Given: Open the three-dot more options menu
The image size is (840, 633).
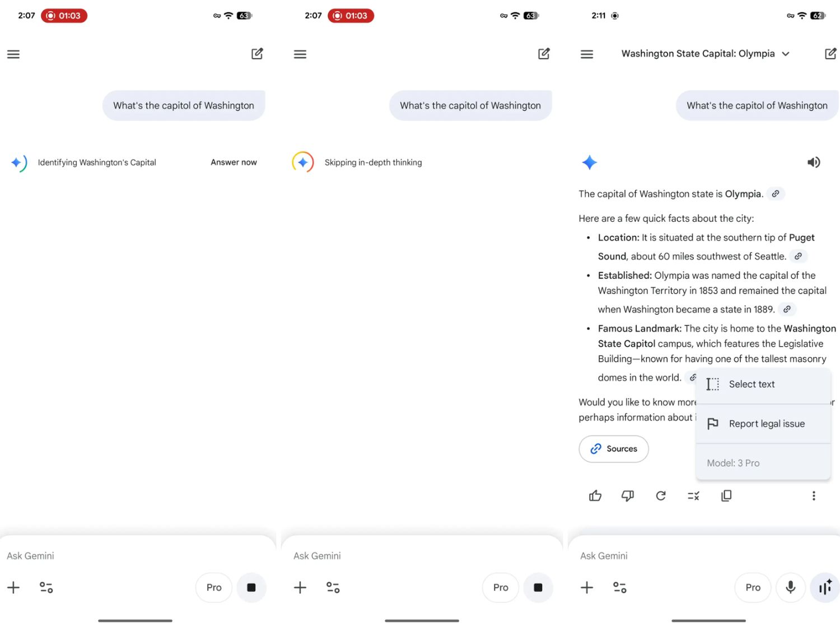Looking at the screenshot, I should (814, 496).
